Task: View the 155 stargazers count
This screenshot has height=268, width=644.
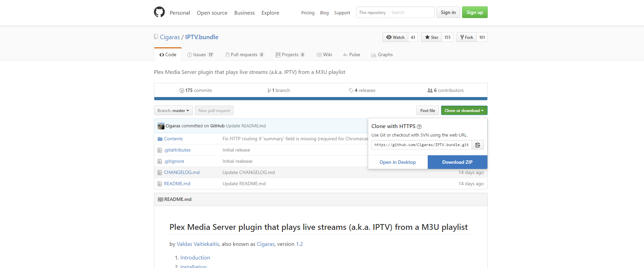Action: (447, 37)
